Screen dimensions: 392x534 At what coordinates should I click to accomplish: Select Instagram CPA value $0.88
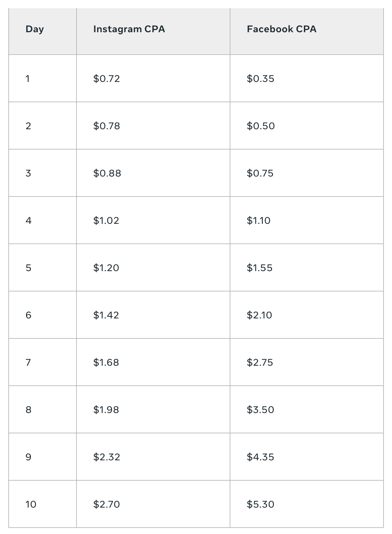click(x=107, y=173)
